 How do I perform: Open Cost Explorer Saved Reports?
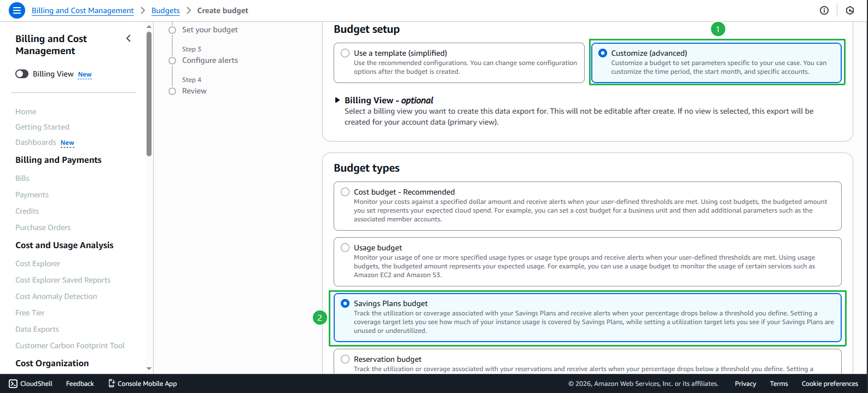point(63,280)
